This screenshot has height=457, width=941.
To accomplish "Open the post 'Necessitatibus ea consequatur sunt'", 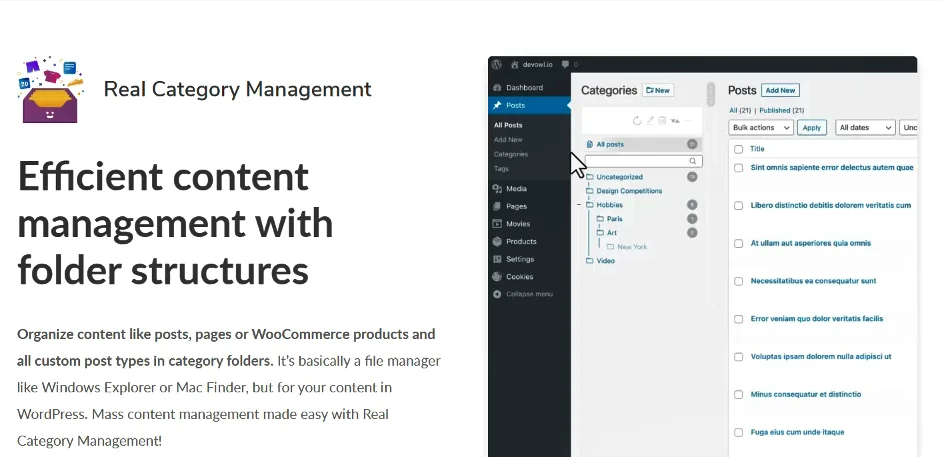I will coord(813,281).
